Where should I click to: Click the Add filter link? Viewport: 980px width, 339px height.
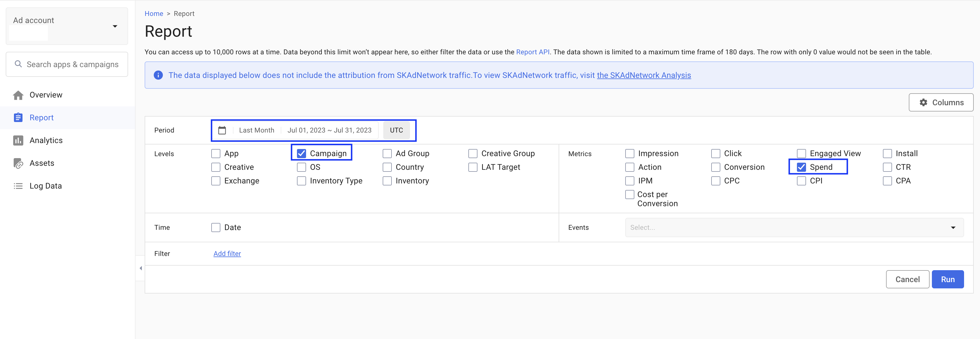(227, 253)
